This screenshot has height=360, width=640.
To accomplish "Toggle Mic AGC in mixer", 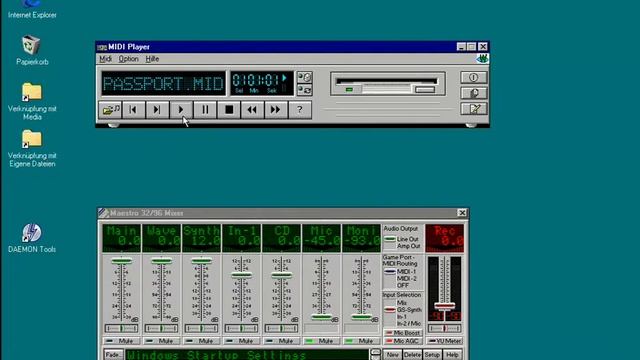I will click(402, 341).
